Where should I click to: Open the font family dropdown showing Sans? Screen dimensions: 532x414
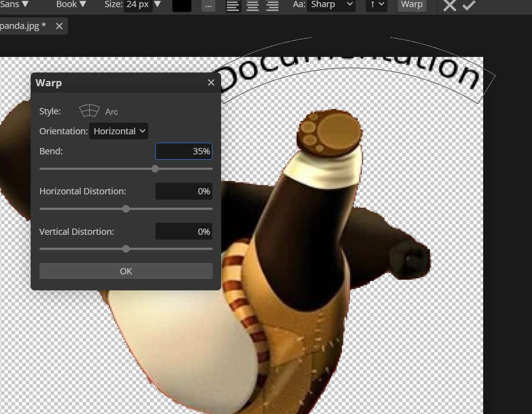click(14, 4)
